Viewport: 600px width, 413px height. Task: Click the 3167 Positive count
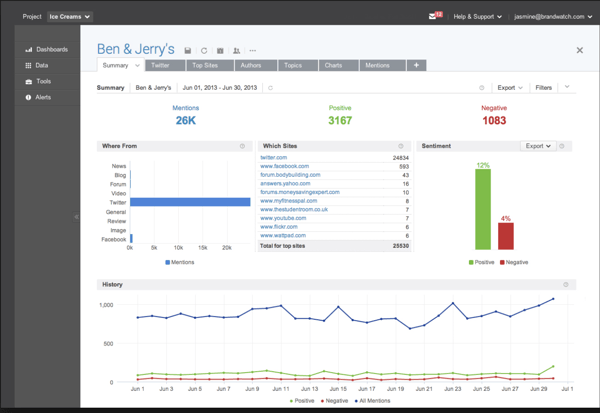(x=340, y=121)
